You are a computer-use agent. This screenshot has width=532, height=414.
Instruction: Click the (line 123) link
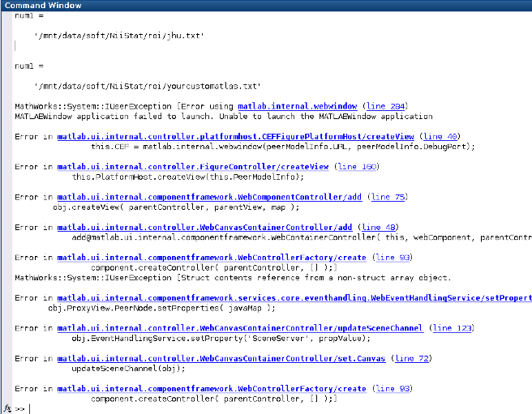pyautogui.click(x=453, y=327)
